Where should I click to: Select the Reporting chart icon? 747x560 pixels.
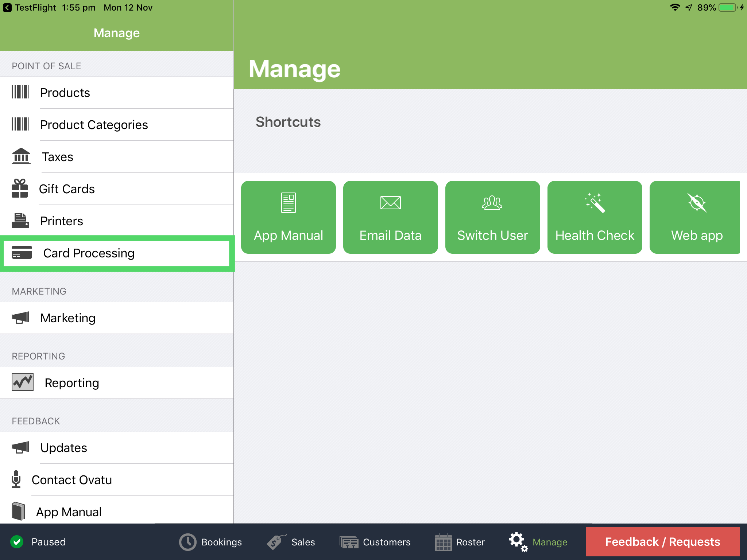[x=23, y=382]
